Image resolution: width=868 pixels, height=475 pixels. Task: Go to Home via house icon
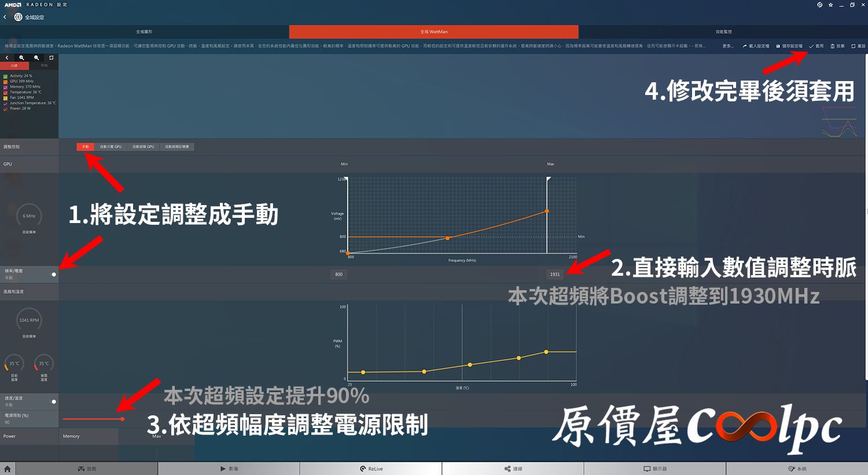pos(8,469)
